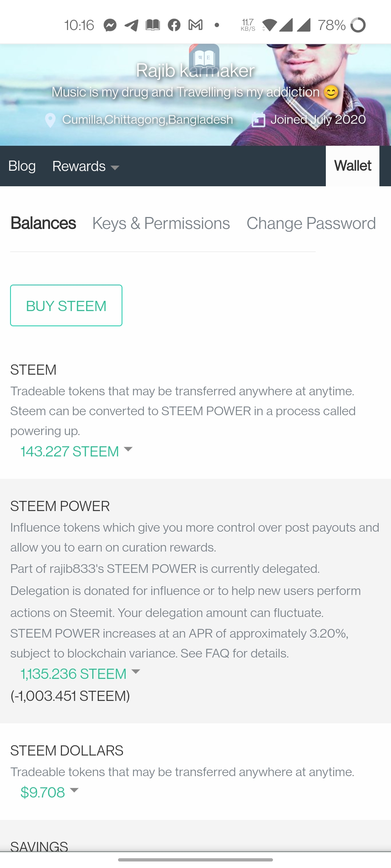Tap the location pin icon
The width and height of the screenshot is (391, 868).
click(50, 120)
